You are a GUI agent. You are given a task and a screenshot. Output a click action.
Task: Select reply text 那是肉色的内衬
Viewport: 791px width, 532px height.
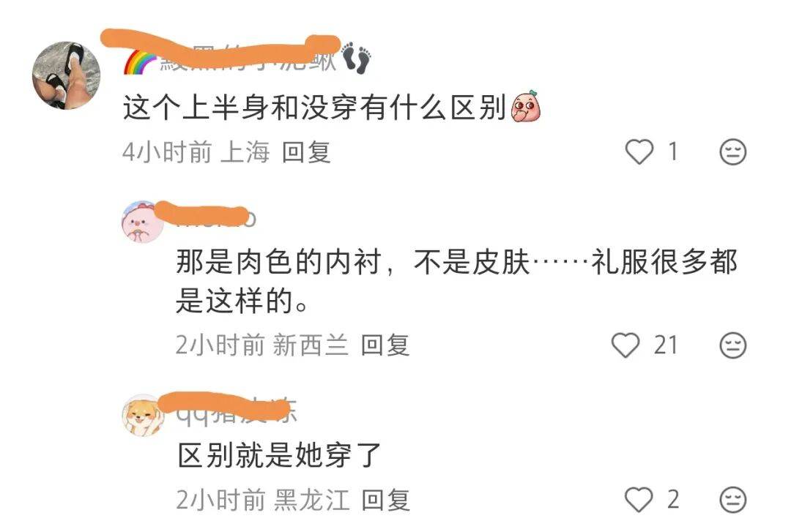pos(278,262)
